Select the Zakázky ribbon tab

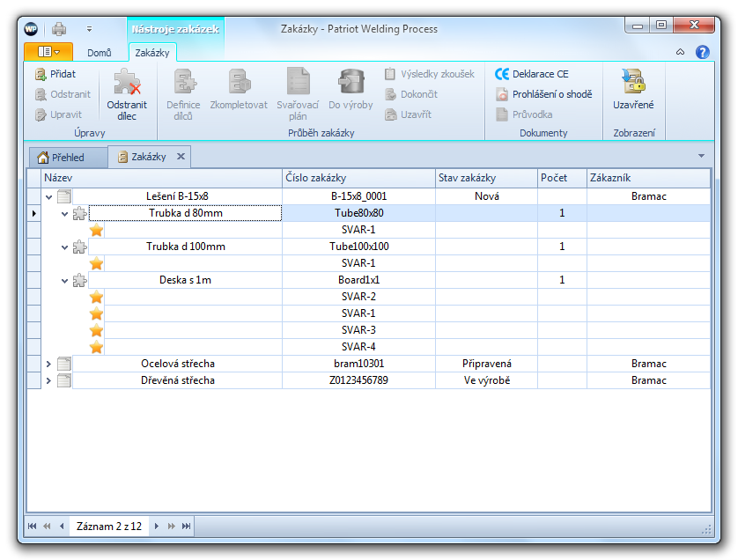click(152, 53)
